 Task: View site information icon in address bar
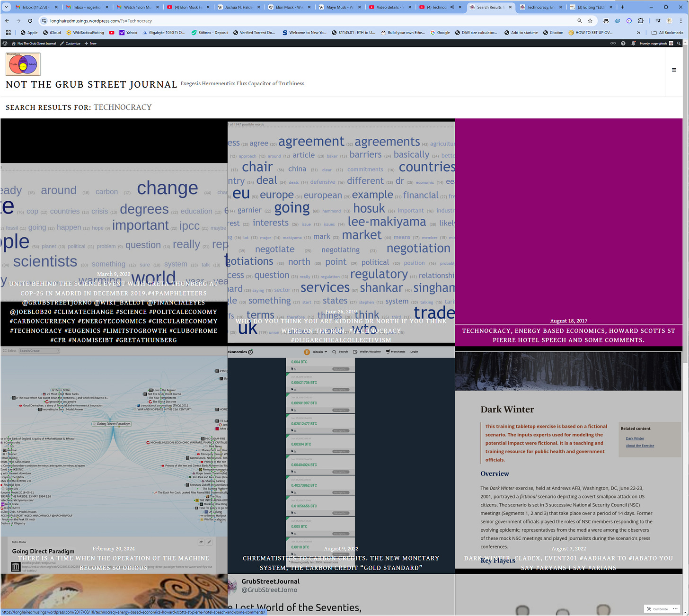(x=44, y=21)
